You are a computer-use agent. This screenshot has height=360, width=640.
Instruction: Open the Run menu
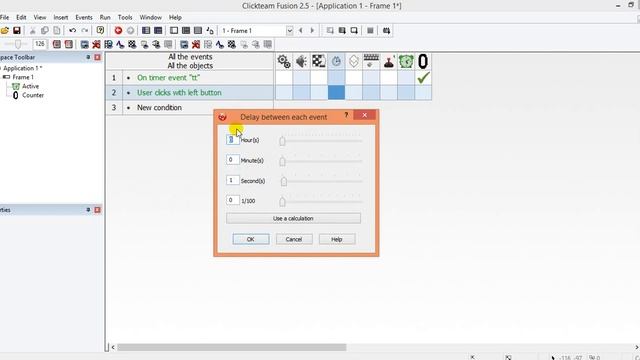pyautogui.click(x=105, y=18)
